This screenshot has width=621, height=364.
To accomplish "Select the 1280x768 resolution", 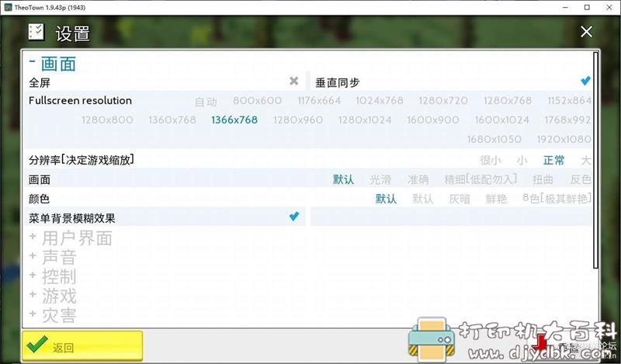I will [508, 101].
